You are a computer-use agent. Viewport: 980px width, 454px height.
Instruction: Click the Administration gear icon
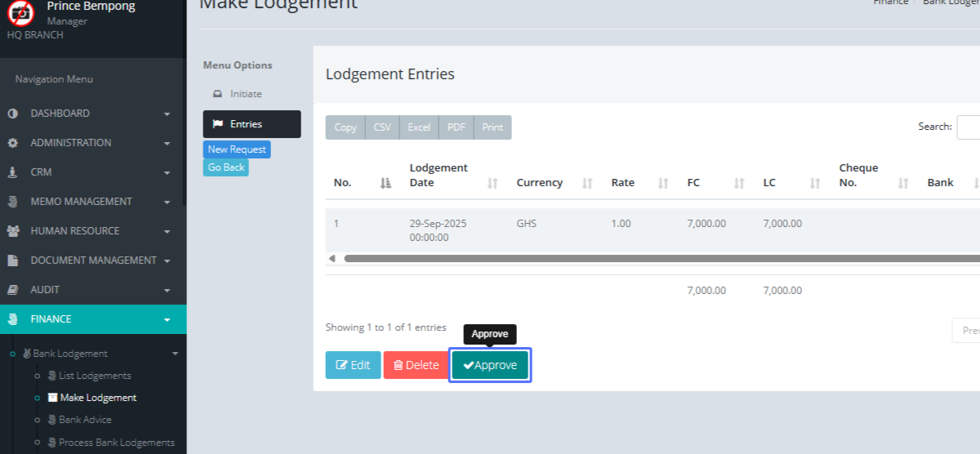coord(12,143)
